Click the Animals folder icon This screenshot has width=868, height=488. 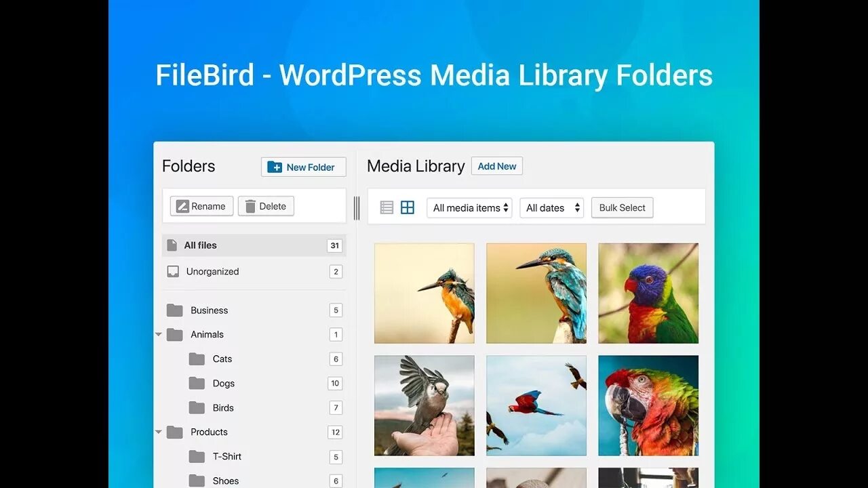tap(175, 335)
